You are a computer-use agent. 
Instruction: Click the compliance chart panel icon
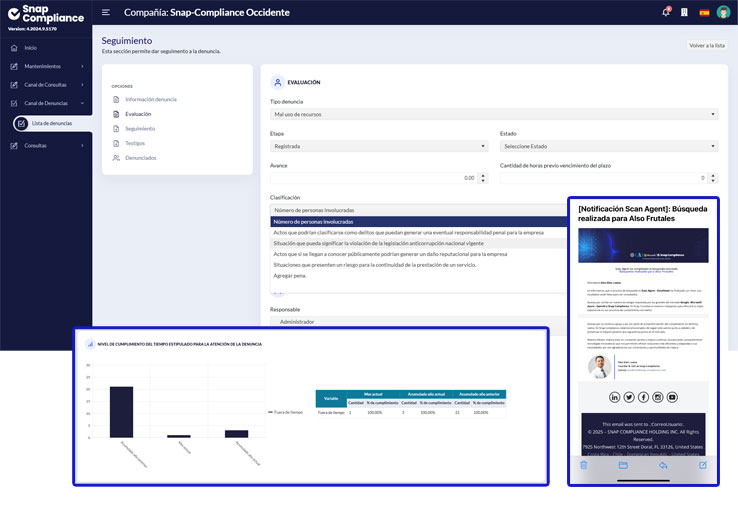(90, 344)
